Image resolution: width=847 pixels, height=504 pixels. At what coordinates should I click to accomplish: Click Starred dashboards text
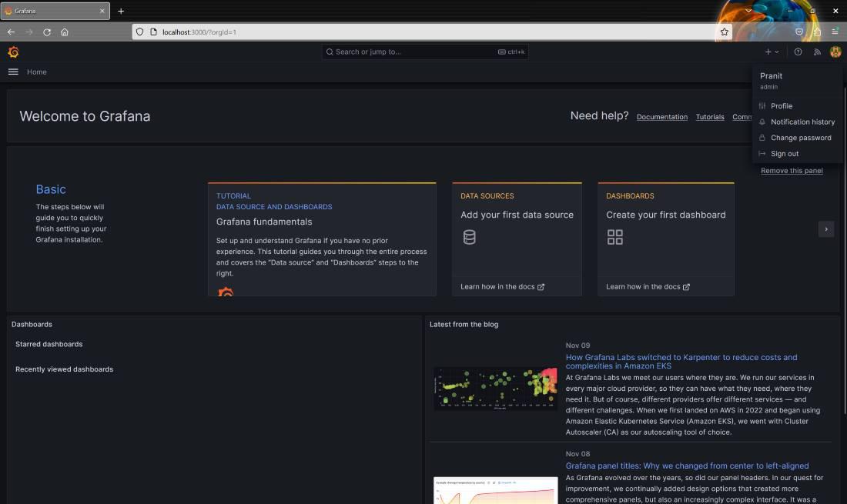click(49, 344)
